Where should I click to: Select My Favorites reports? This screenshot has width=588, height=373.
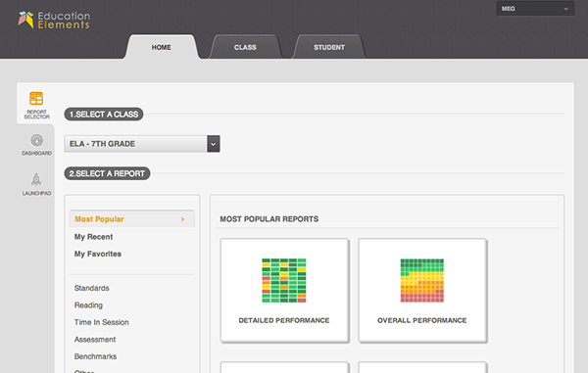pyautogui.click(x=97, y=254)
